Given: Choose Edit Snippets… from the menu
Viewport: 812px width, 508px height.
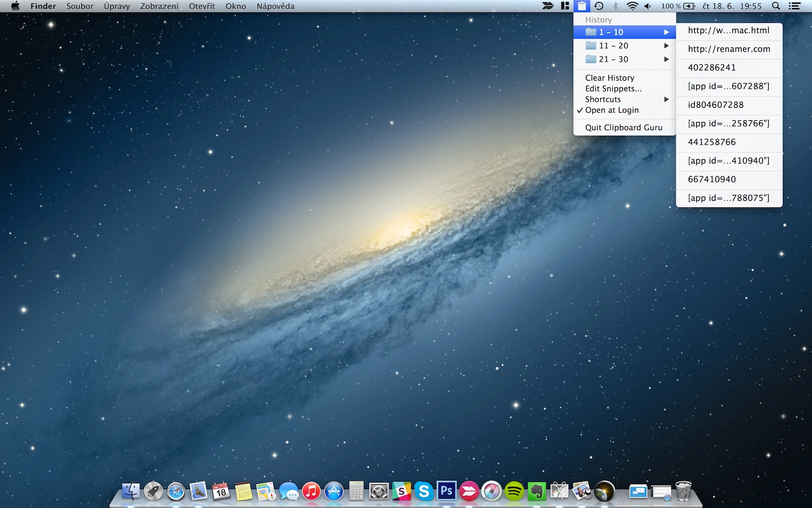Looking at the screenshot, I should click(x=613, y=88).
